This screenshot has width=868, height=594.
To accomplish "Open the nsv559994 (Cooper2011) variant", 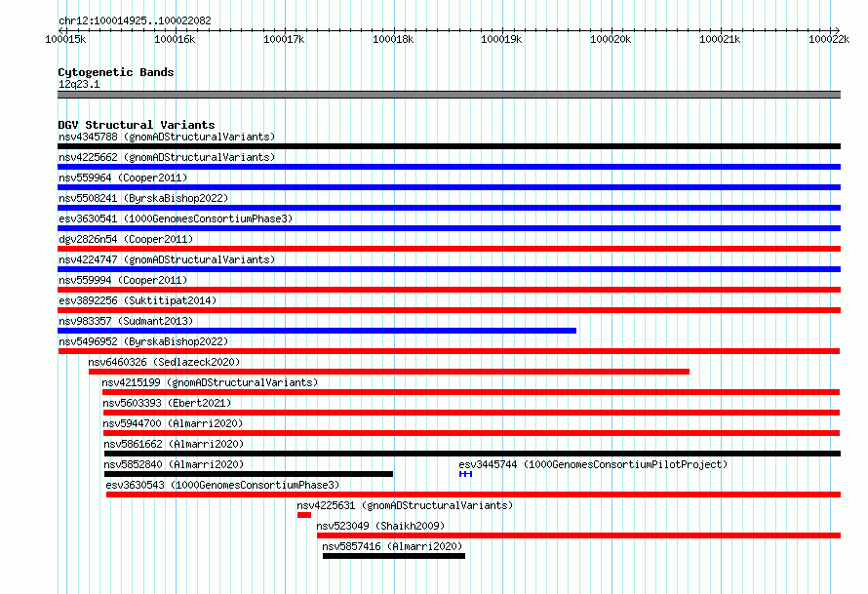I will (449, 290).
